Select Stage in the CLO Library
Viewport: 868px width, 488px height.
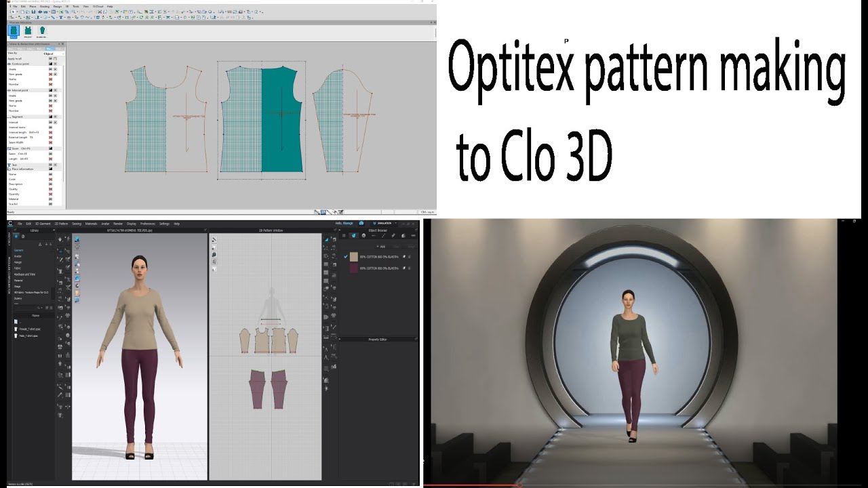coord(17,286)
